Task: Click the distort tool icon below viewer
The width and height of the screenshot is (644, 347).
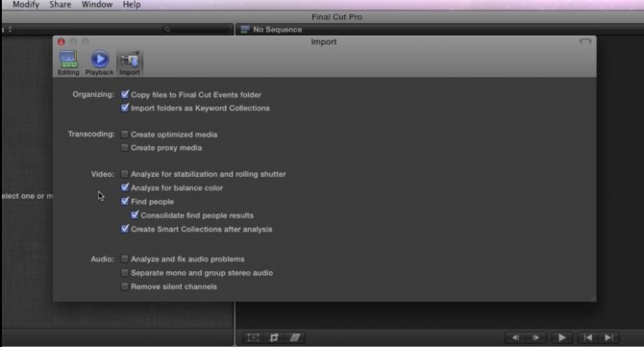Action: point(295,337)
